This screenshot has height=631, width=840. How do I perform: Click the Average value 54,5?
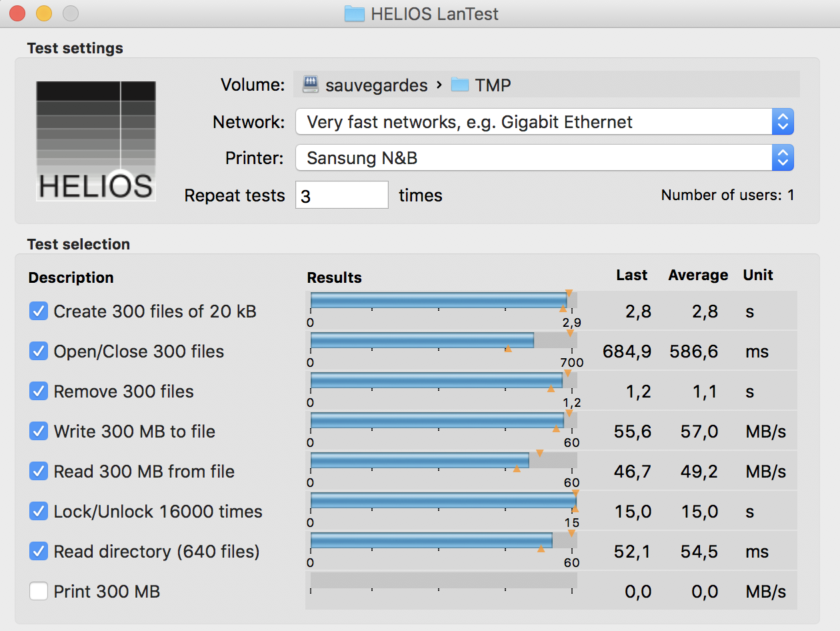pyautogui.click(x=699, y=552)
